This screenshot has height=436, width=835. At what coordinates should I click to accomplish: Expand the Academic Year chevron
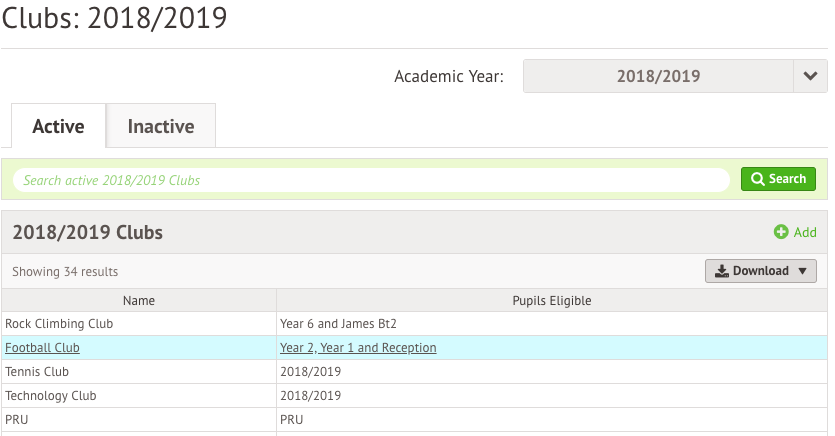tap(810, 76)
